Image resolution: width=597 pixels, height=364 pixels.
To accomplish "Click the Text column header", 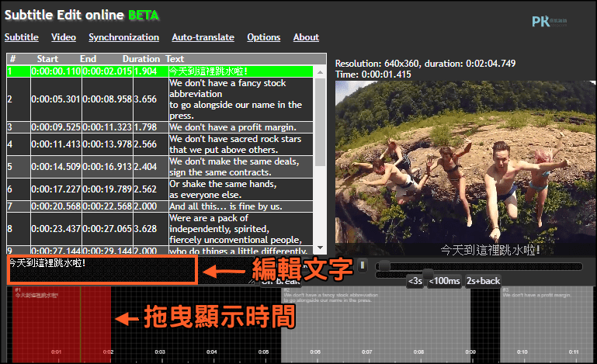I will (x=175, y=59).
